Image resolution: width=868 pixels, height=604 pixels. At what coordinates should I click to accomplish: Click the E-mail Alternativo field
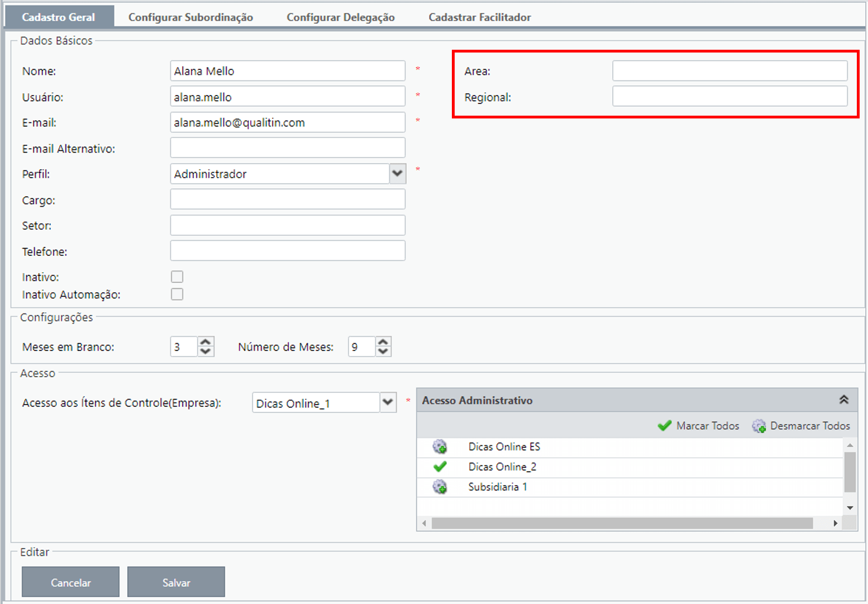click(x=288, y=148)
